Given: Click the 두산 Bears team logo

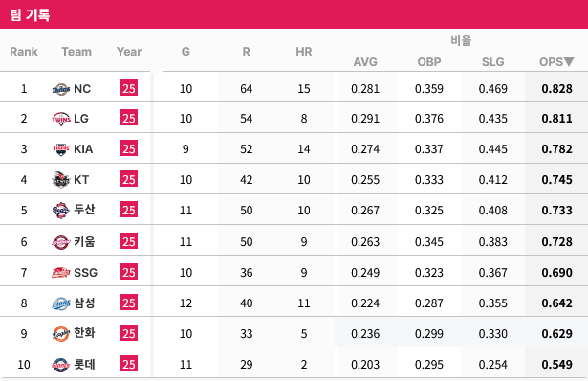Looking at the screenshot, I should tap(61, 211).
